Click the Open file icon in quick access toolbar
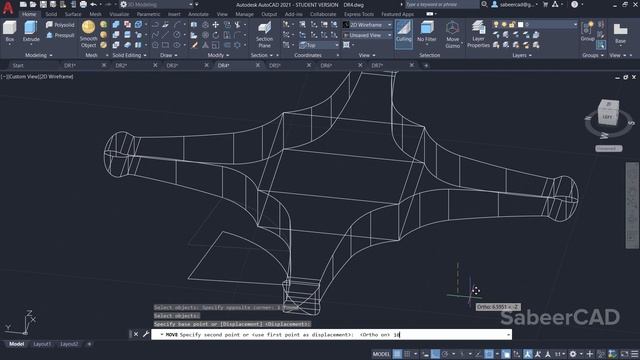 pyautogui.click(x=33, y=4)
